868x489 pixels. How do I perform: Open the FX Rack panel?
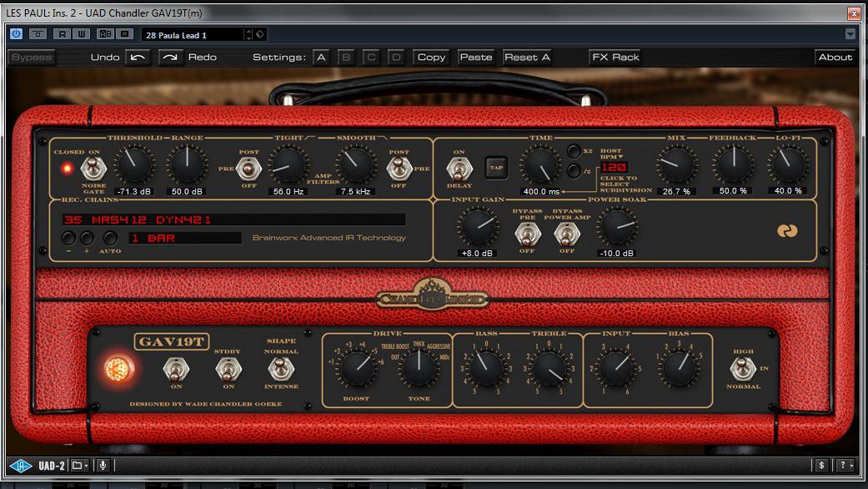615,58
